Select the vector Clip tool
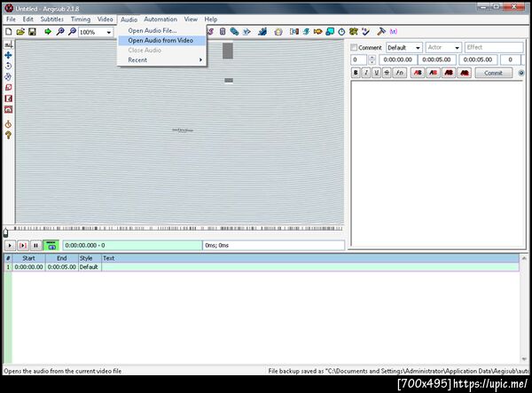 pos(8,109)
